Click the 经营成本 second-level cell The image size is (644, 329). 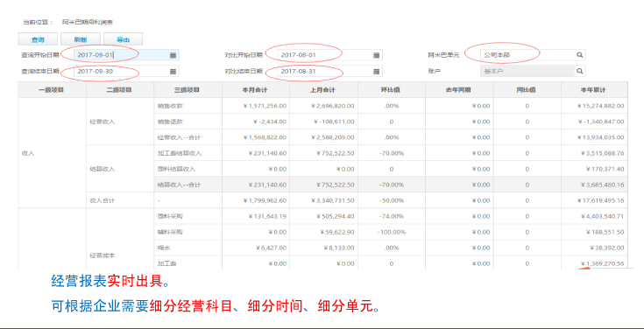pyautogui.click(x=103, y=255)
